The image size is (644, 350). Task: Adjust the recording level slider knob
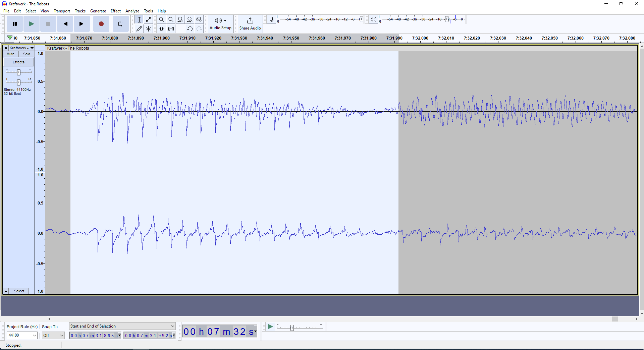click(x=361, y=19)
